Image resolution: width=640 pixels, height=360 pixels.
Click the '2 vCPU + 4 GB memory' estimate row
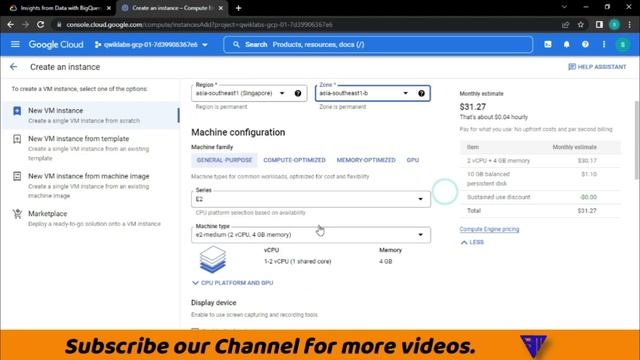(x=540, y=161)
